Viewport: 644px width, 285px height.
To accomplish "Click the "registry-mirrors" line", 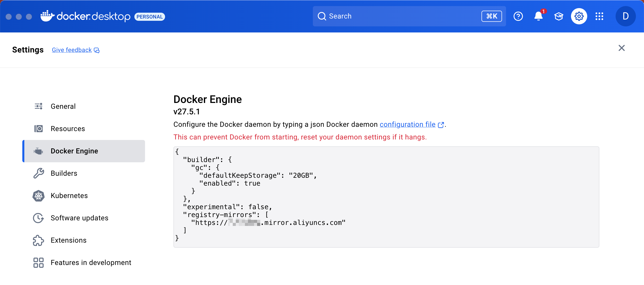I will coord(225,215).
